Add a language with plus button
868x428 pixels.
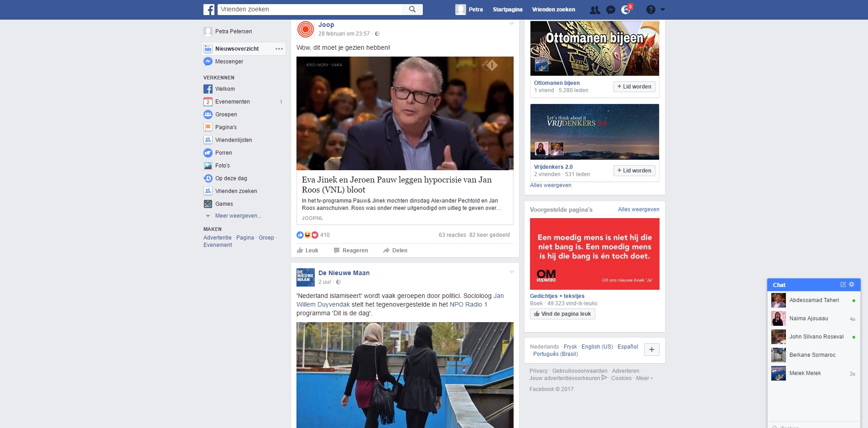[652, 350]
